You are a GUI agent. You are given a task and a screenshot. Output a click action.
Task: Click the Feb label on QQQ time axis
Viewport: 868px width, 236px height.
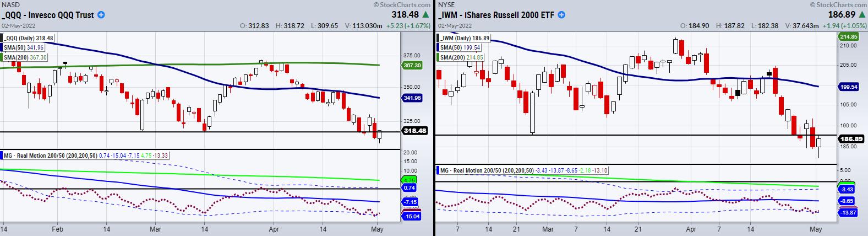(x=57, y=228)
